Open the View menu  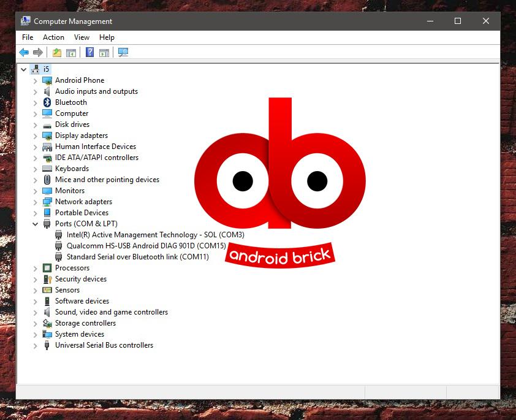coord(82,37)
